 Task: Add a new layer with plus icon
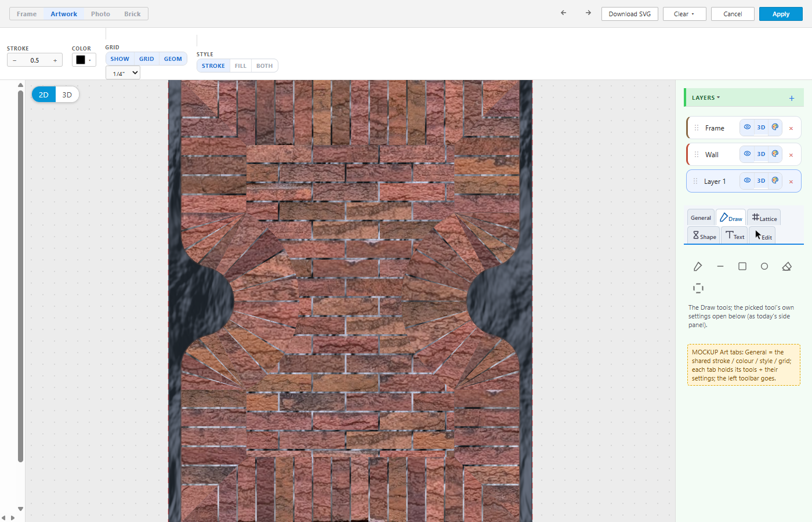(x=792, y=98)
